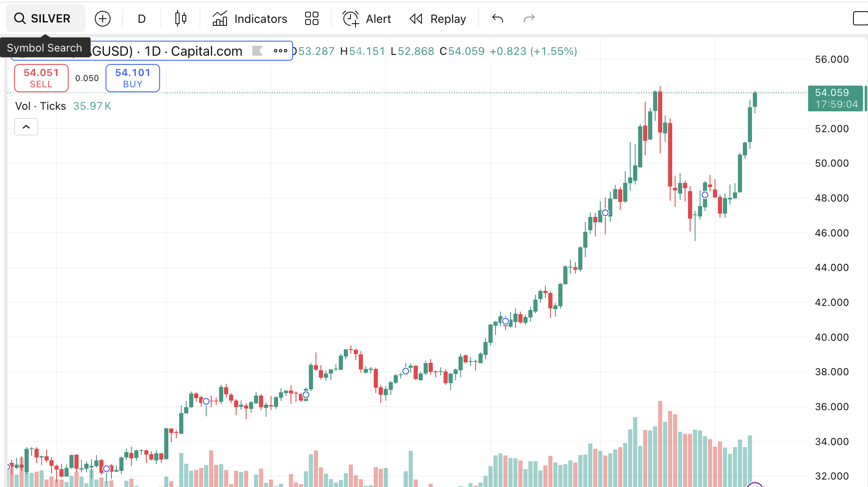Click the BUY 54.101 button
868x487 pixels.
pos(133,78)
